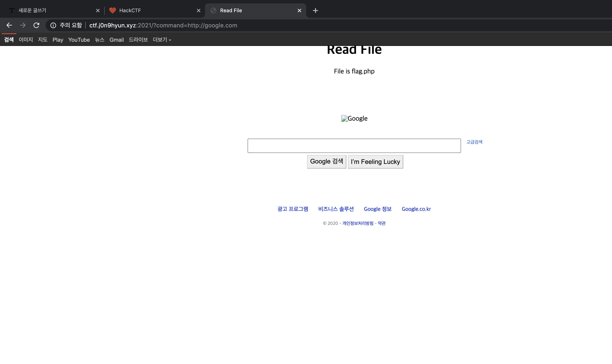Open Gmail from the top bar
The height and width of the screenshot is (364, 612).
(116, 40)
